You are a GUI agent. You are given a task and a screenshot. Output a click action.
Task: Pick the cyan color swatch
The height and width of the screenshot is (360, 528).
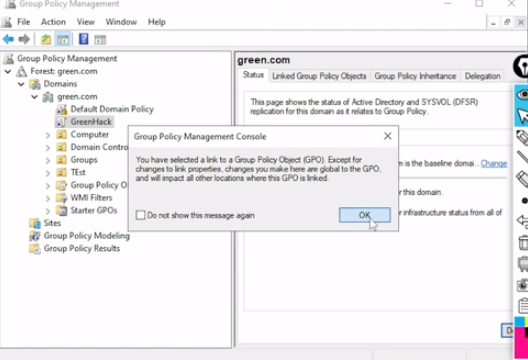click(520, 322)
